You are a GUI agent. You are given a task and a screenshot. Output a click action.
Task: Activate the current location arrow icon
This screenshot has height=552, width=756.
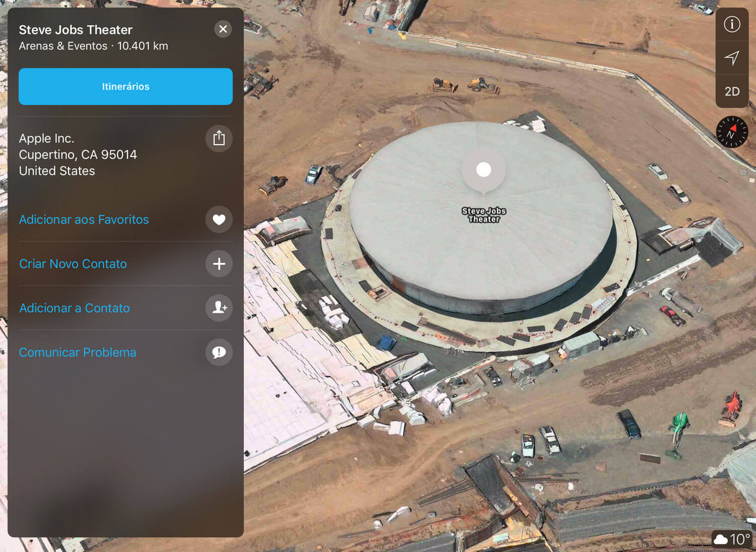click(x=732, y=58)
